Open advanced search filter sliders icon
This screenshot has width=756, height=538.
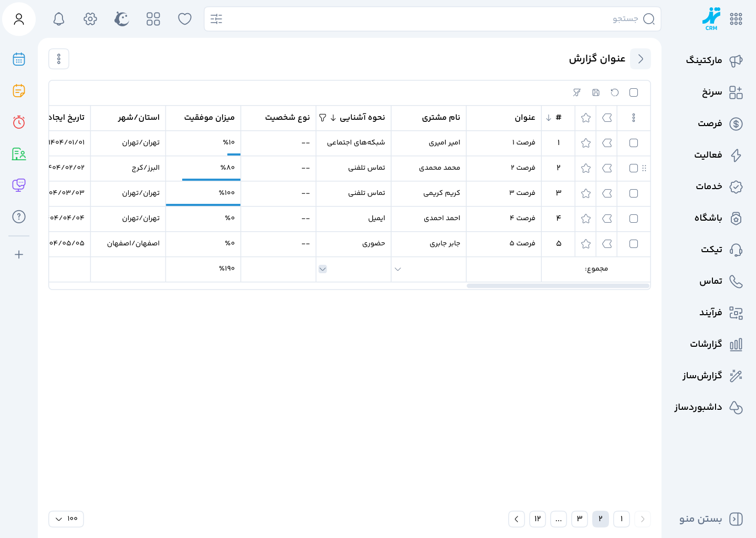pyautogui.click(x=216, y=19)
